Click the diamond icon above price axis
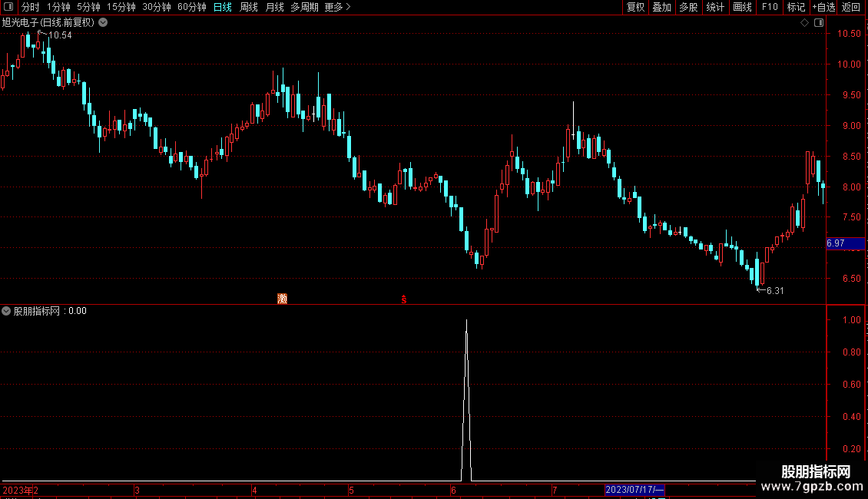 point(805,23)
